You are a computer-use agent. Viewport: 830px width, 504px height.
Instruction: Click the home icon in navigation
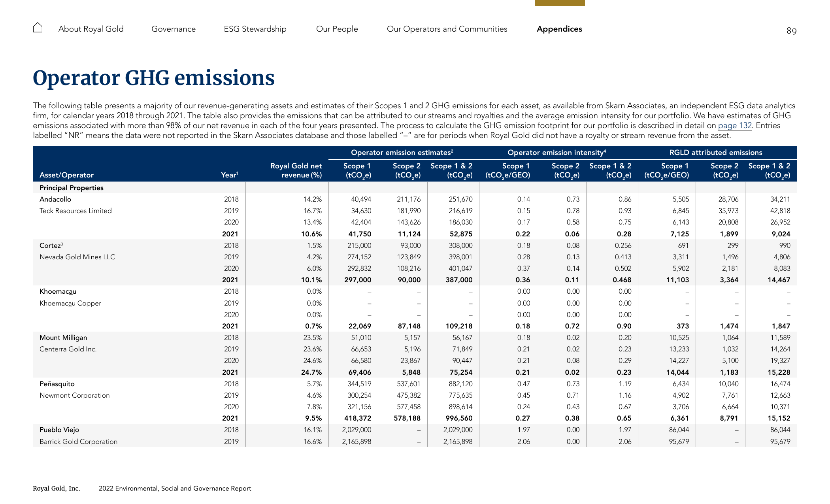click(38, 28)
